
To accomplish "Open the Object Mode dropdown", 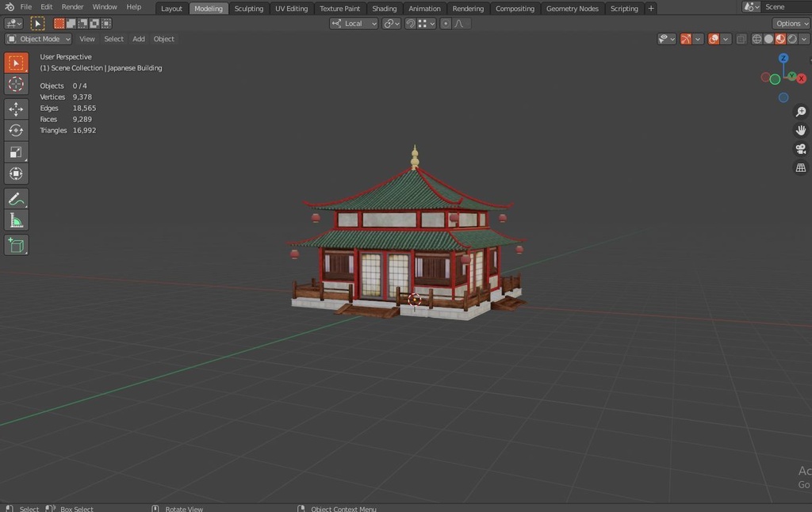I will click(37, 38).
